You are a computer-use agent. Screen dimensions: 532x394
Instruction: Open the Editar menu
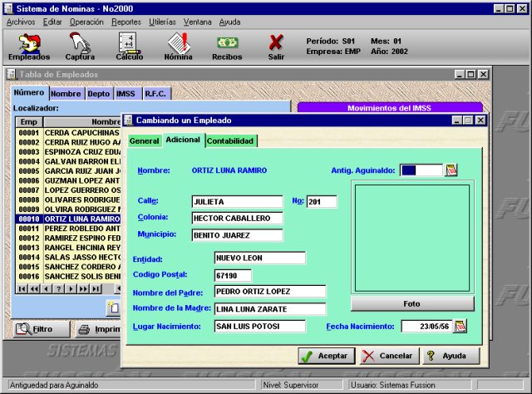point(52,22)
